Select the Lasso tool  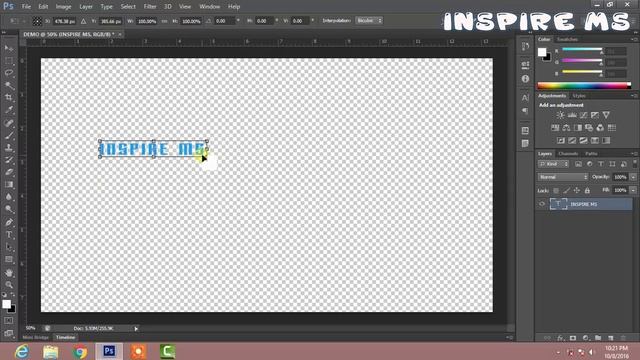(x=9, y=73)
